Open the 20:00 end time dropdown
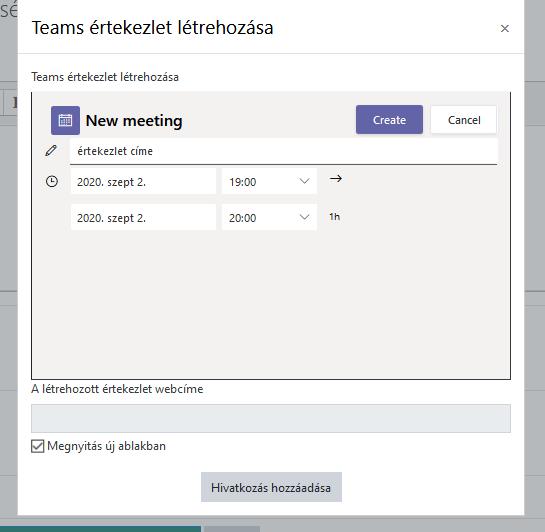Image resolution: width=545 pixels, height=532 pixels. (269, 218)
